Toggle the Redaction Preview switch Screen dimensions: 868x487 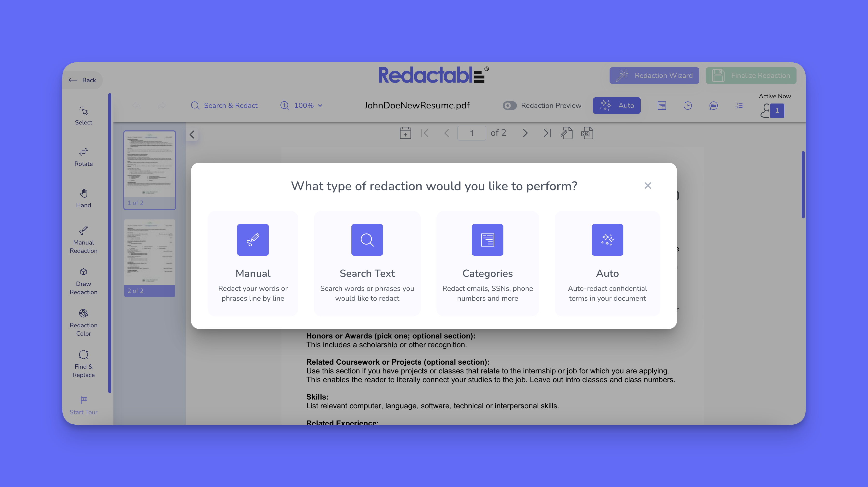(x=509, y=106)
